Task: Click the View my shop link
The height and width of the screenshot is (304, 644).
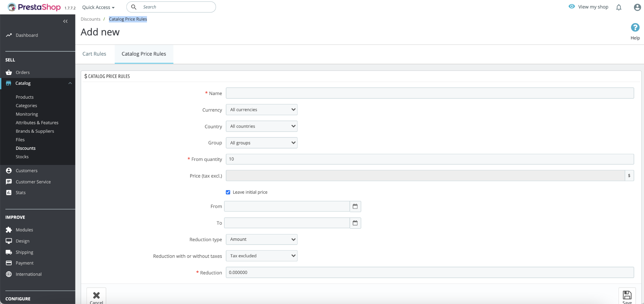Action: pos(593,7)
